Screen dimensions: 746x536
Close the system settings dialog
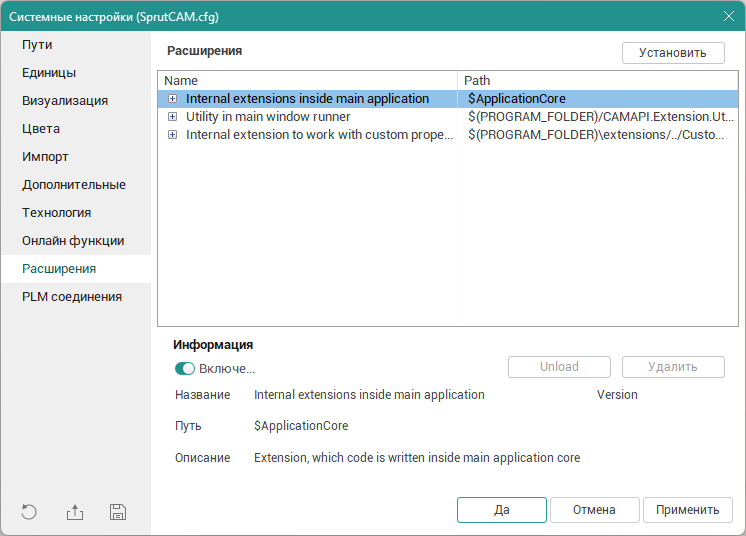(x=728, y=16)
